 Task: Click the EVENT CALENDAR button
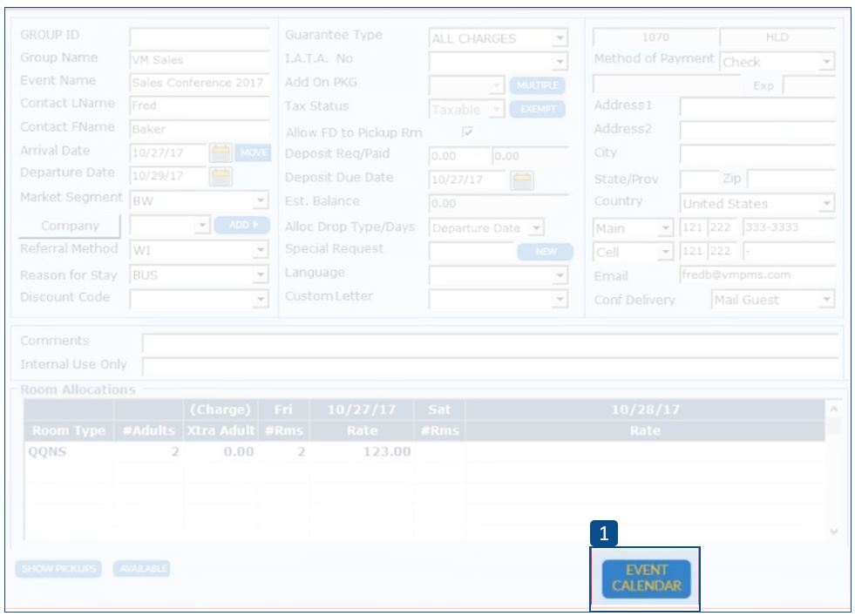pyautogui.click(x=646, y=579)
